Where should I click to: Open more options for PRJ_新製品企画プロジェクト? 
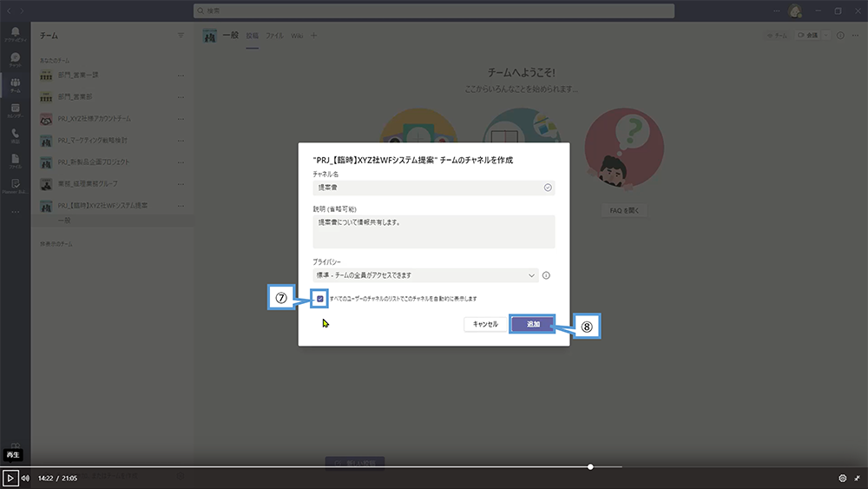point(181,162)
